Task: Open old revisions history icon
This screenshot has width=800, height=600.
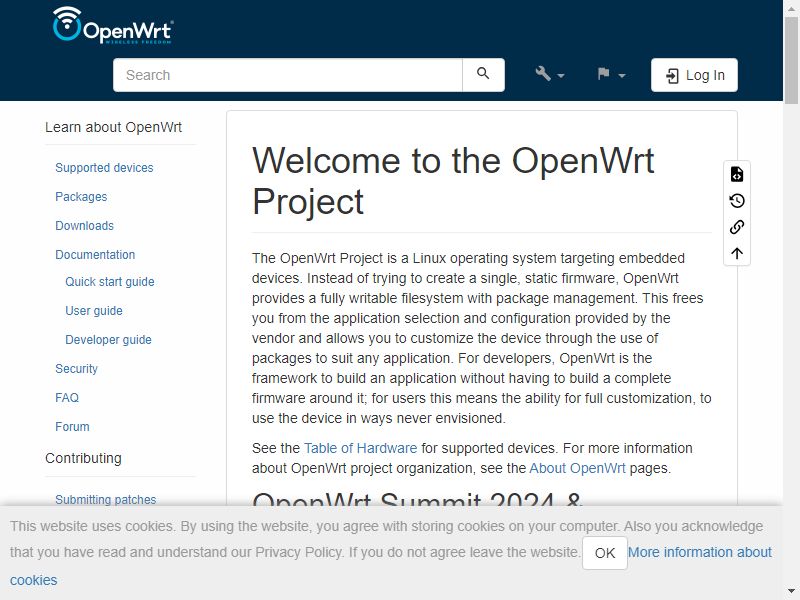Action: [x=737, y=201]
